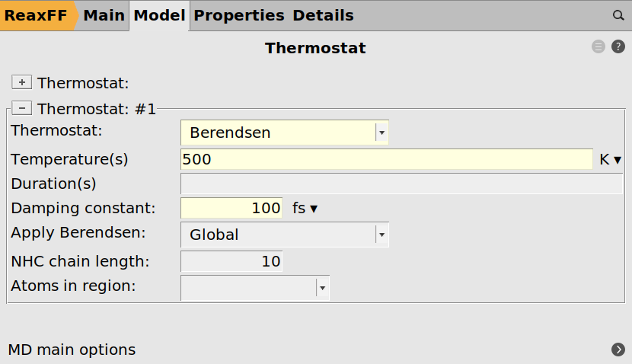Open the help question mark icon
The image size is (632, 364).
pos(618,47)
